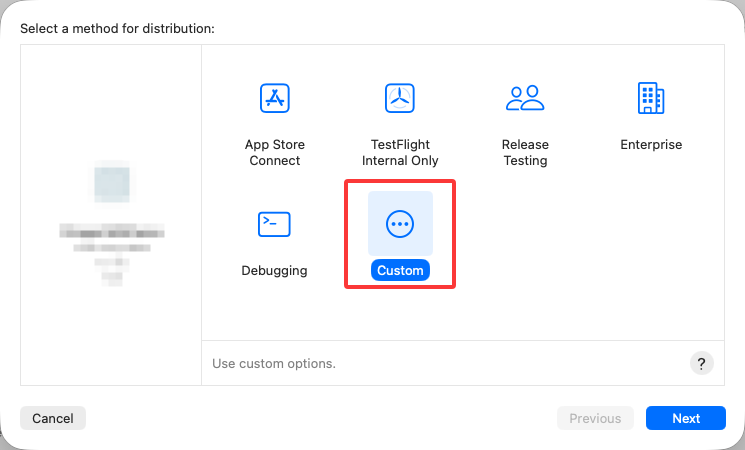Select the Custom ellipsis icon
Screen dimensions: 745x450
click(x=400, y=224)
